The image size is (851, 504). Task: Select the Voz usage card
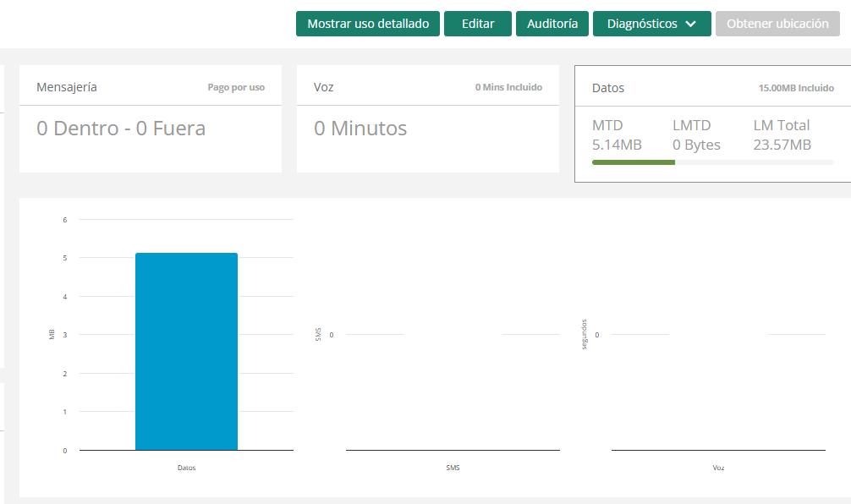427,118
